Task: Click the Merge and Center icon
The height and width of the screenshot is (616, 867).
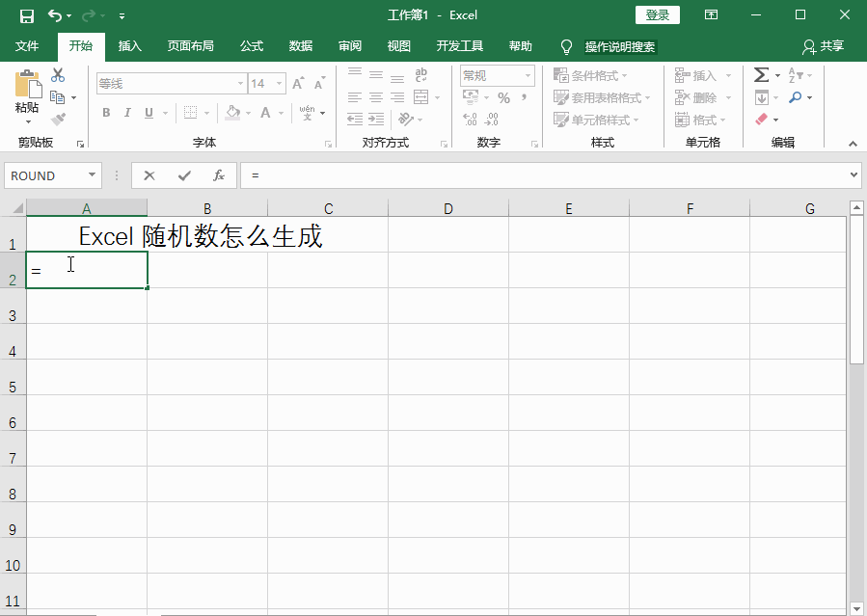Action: (421, 97)
